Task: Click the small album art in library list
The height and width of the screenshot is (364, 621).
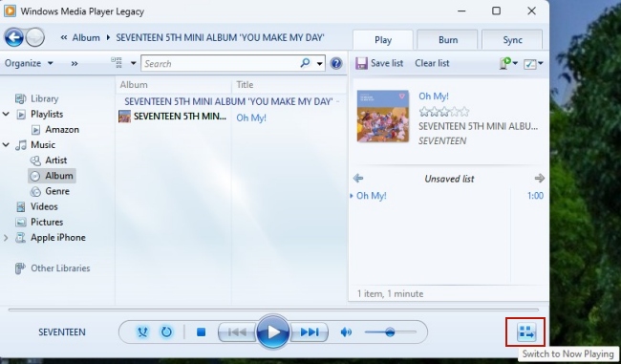Action: click(124, 117)
